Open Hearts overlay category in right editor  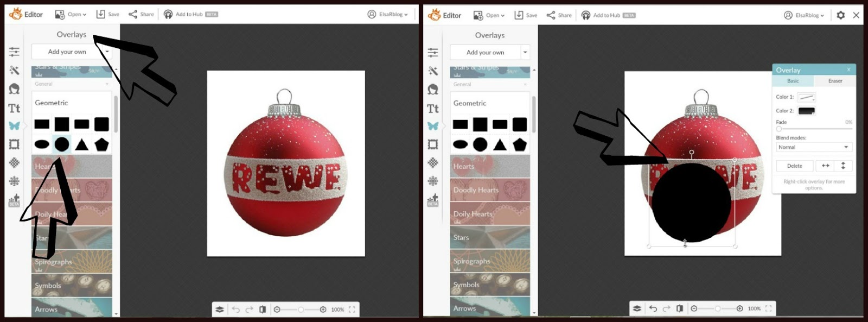490,167
